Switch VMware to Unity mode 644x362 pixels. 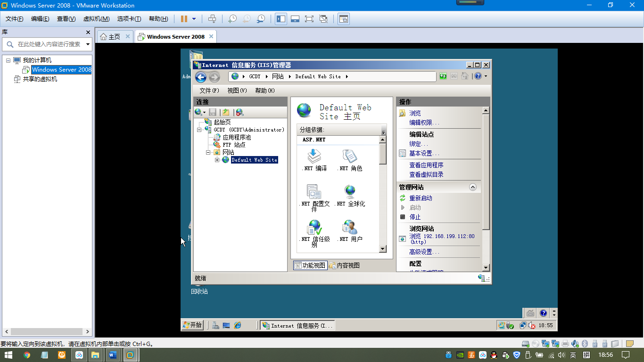point(323,19)
